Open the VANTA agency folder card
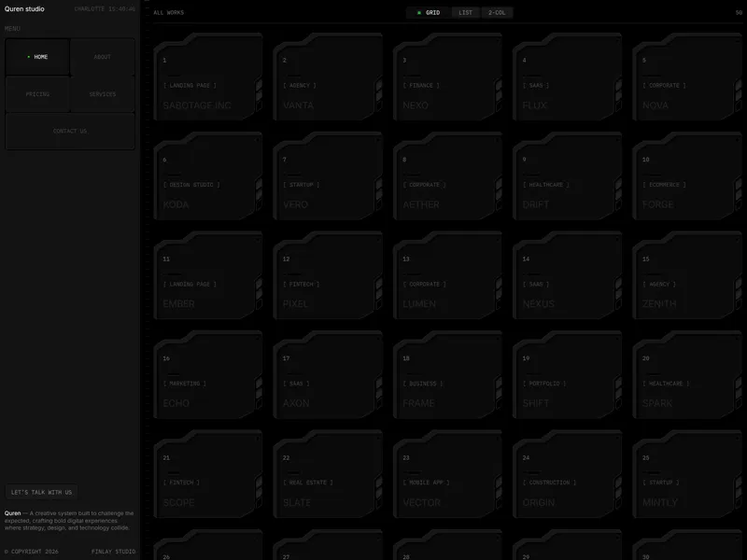The image size is (747, 560). (x=328, y=77)
